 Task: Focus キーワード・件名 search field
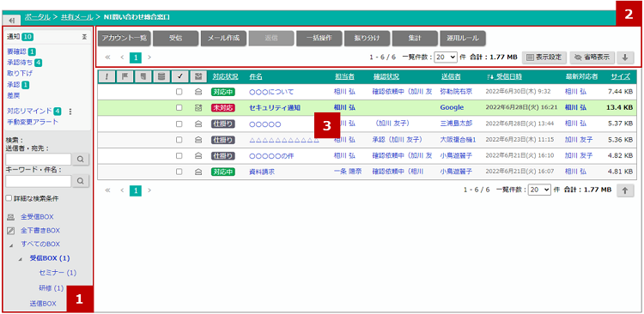[x=39, y=181]
